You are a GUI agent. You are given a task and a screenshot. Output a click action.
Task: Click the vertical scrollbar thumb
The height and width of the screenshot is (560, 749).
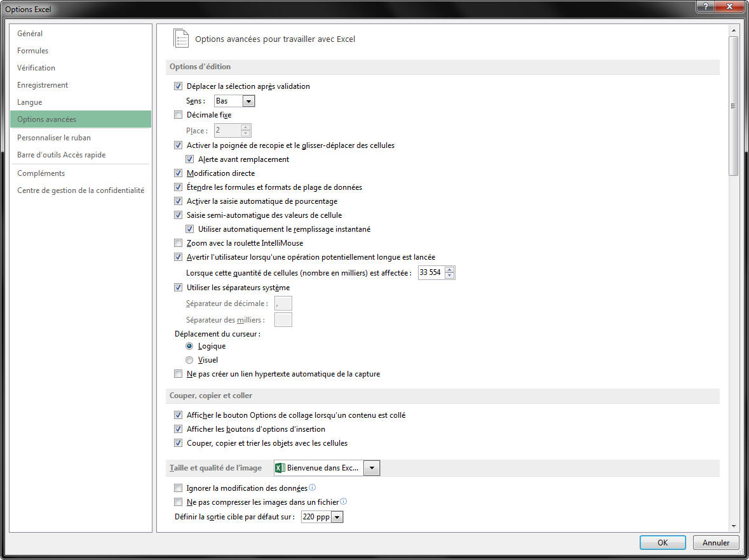pos(734,106)
